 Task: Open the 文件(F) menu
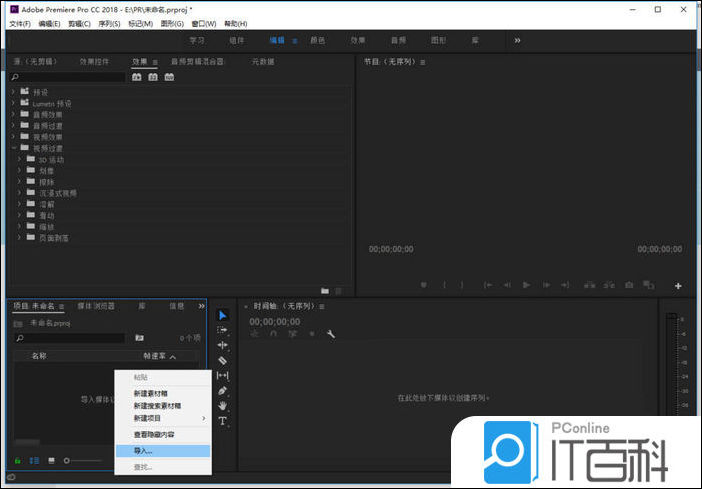(x=20, y=23)
